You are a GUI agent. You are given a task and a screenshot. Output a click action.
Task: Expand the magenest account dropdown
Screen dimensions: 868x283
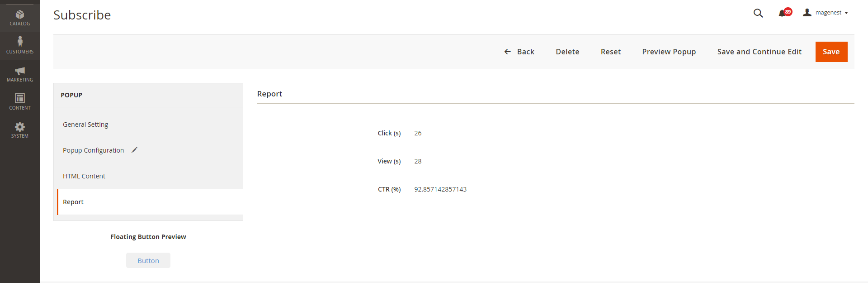coord(826,13)
